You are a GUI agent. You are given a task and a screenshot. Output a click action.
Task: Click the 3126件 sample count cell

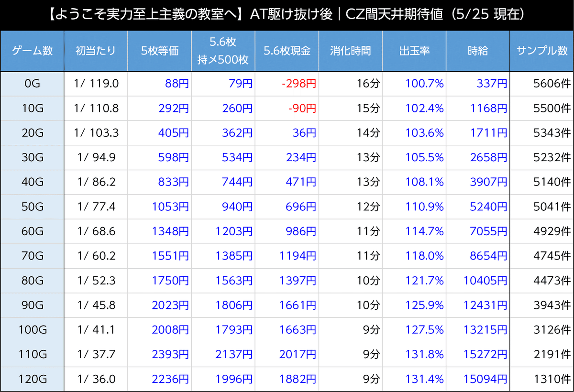pyautogui.click(x=541, y=330)
